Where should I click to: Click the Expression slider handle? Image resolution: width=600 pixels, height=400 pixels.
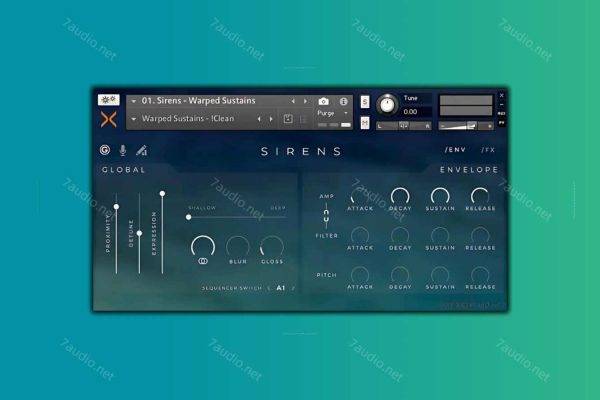[162, 194]
